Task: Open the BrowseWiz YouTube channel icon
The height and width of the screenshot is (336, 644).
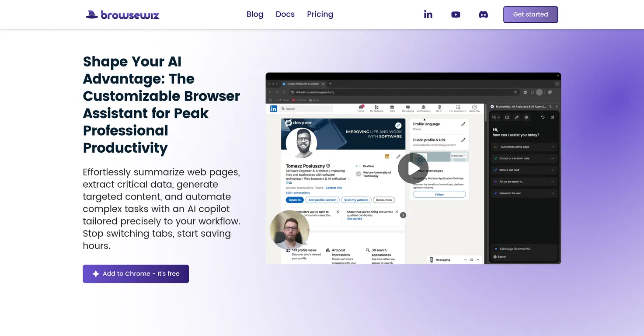Action: point(456,14)
